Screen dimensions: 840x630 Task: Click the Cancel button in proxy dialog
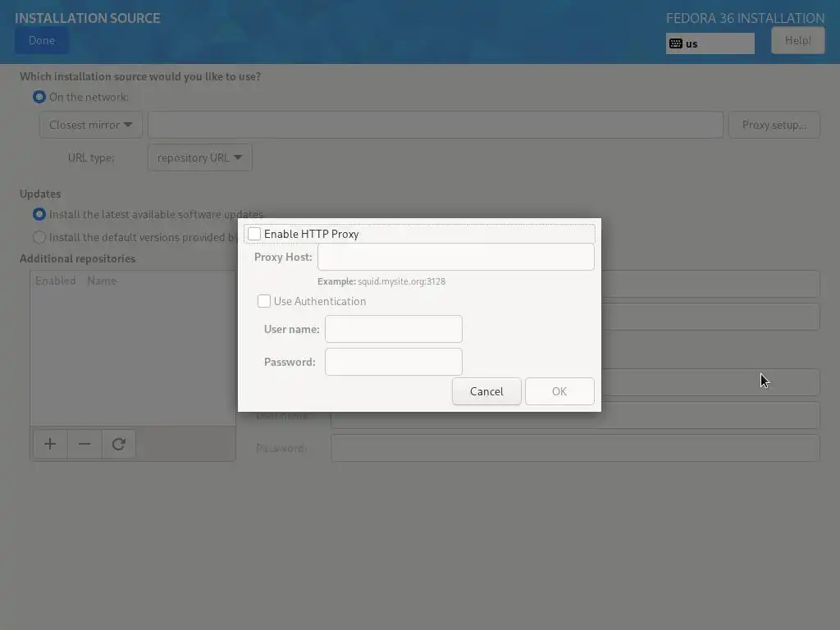486,391
